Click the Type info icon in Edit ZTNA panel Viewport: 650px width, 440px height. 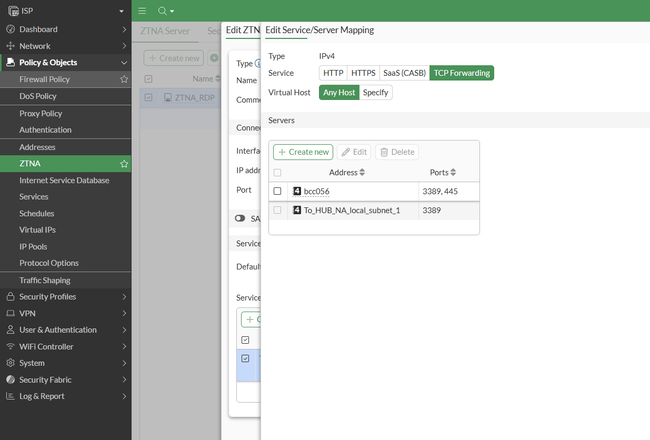(257, 63)
